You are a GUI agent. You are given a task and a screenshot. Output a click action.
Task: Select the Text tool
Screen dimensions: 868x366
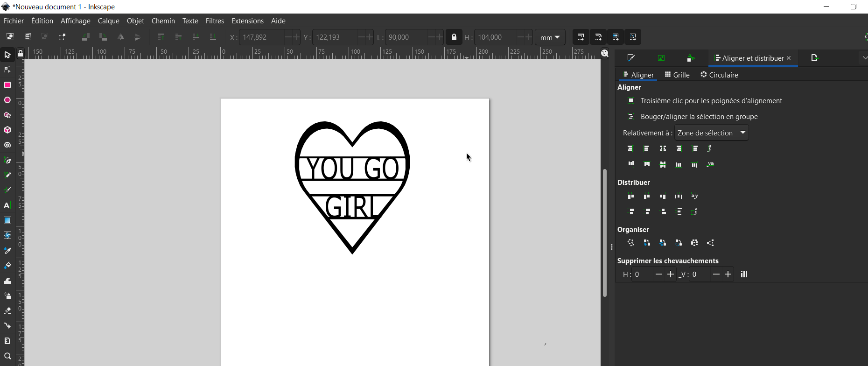[x=7, y=205]
